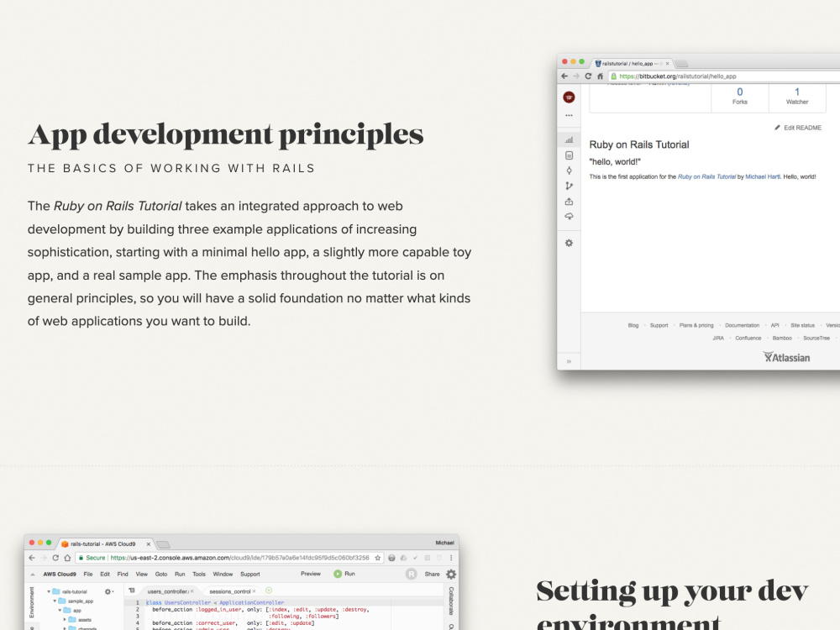Add a new editor tab with the plus icon

click(269, 591)
